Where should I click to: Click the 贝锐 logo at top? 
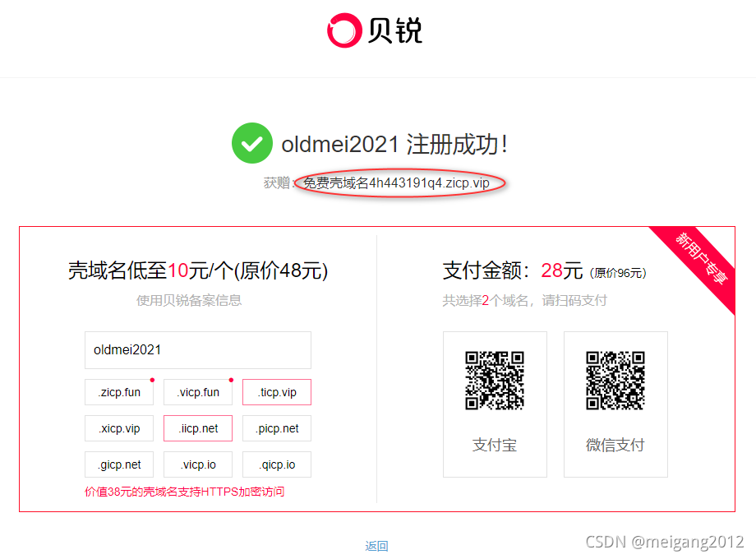(375, 30)
